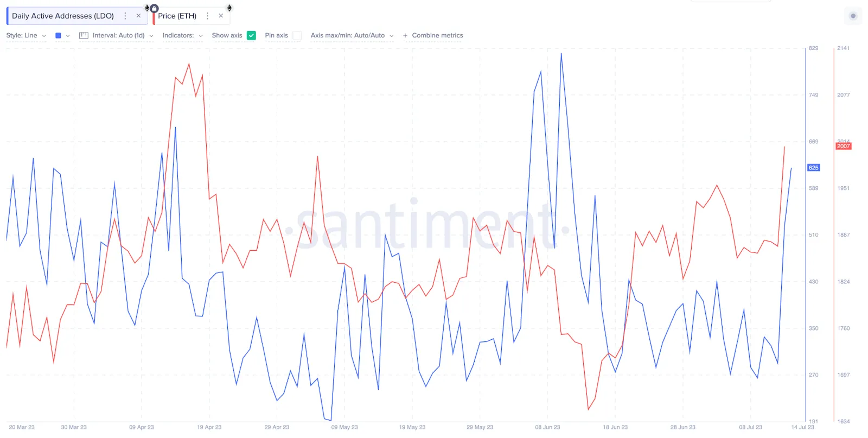Click the 19 Apr 23 date label
The width and height of the screenshot is (868, 438).
click(209, 427)
